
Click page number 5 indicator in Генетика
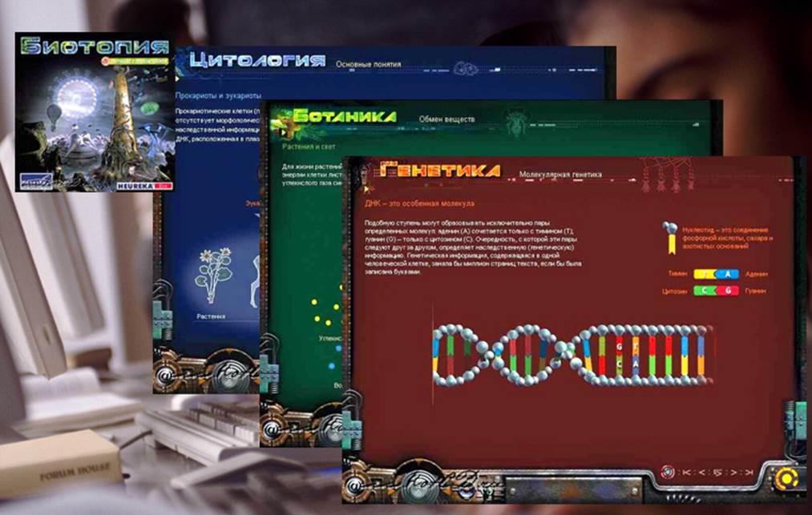click(x=717, y=472)
